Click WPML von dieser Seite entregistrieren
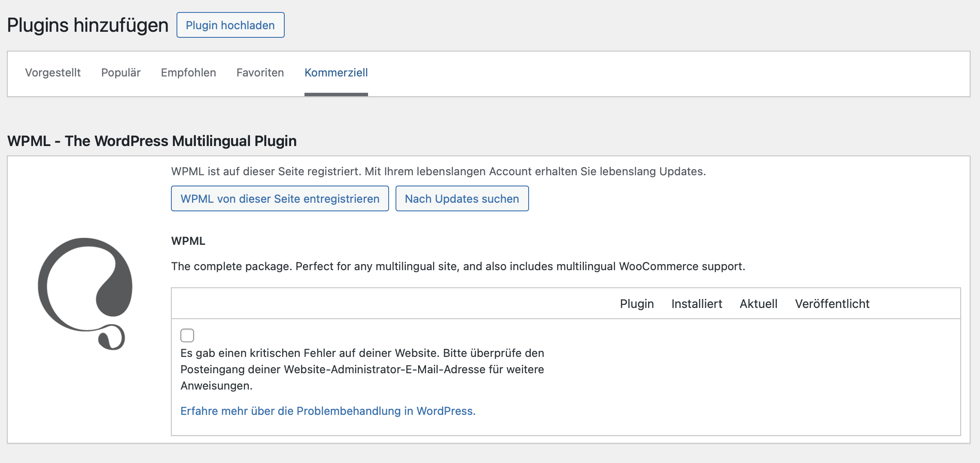This screenshot has width=980, height=463. click(280, 198)
